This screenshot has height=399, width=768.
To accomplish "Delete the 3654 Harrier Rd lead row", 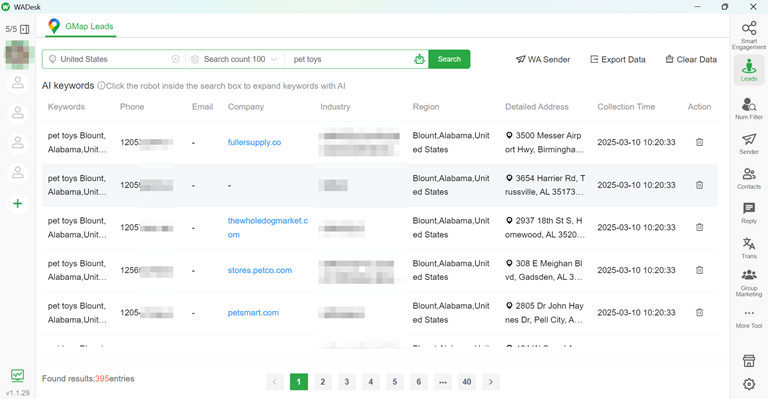I will click(x=699, y=185).
